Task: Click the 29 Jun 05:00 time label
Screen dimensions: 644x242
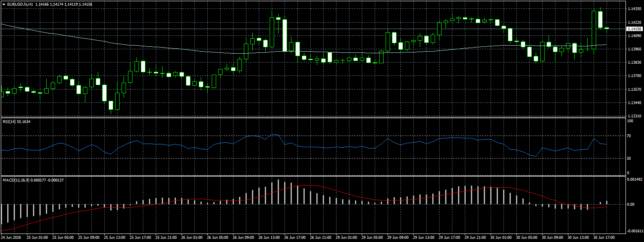Action: pos(372,238)
